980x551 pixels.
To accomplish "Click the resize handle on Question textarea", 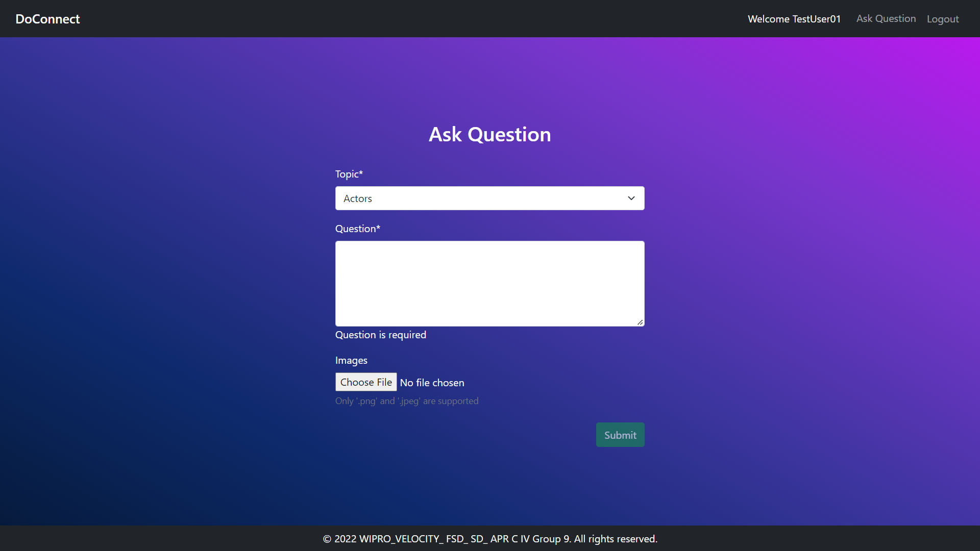I will [640, 321].
